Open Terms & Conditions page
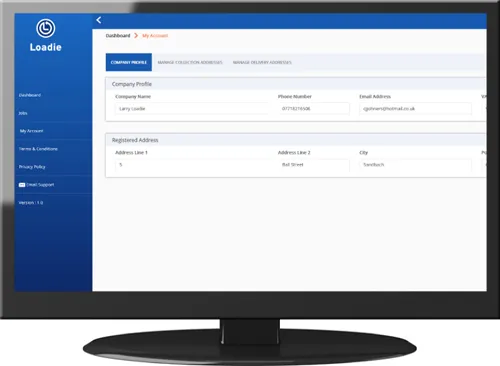This screenshot has height=366, width=500. [38, 149]
